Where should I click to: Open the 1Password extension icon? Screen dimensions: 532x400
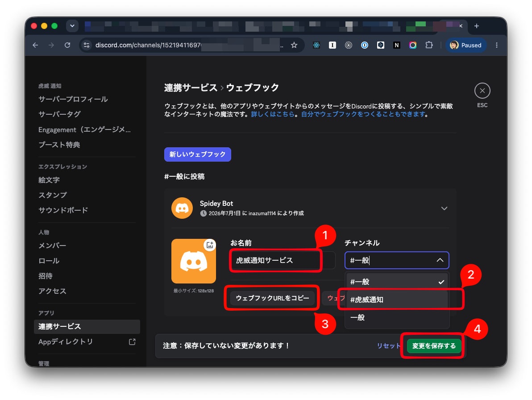tap(364, 45)
